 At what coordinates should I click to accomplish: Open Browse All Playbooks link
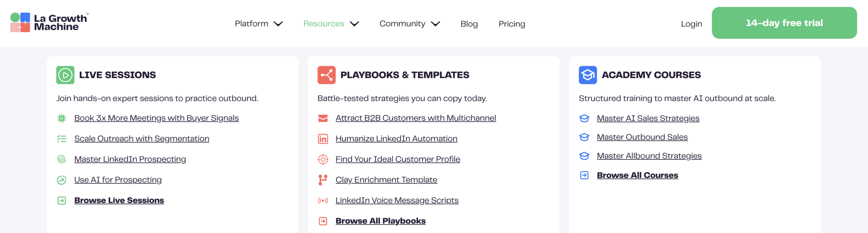380,221
